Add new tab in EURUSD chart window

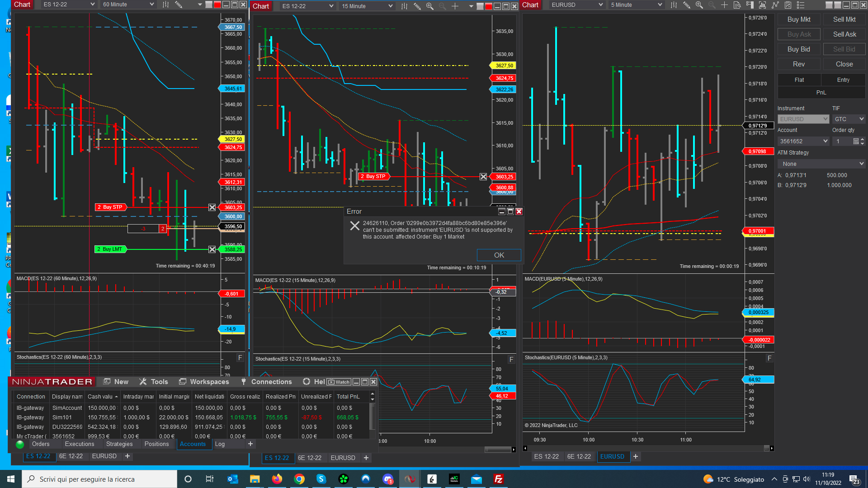(x=636, y=457)
